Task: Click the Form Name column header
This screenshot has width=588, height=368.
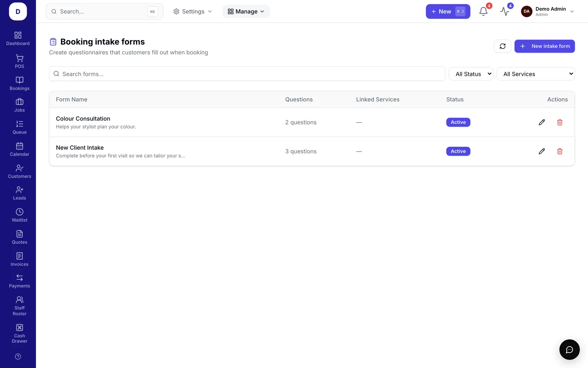Action: 72,99
